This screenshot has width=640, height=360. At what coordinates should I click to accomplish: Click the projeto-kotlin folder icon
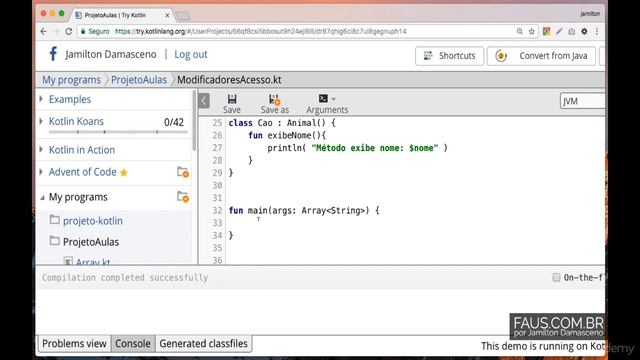tap(55, 220)
